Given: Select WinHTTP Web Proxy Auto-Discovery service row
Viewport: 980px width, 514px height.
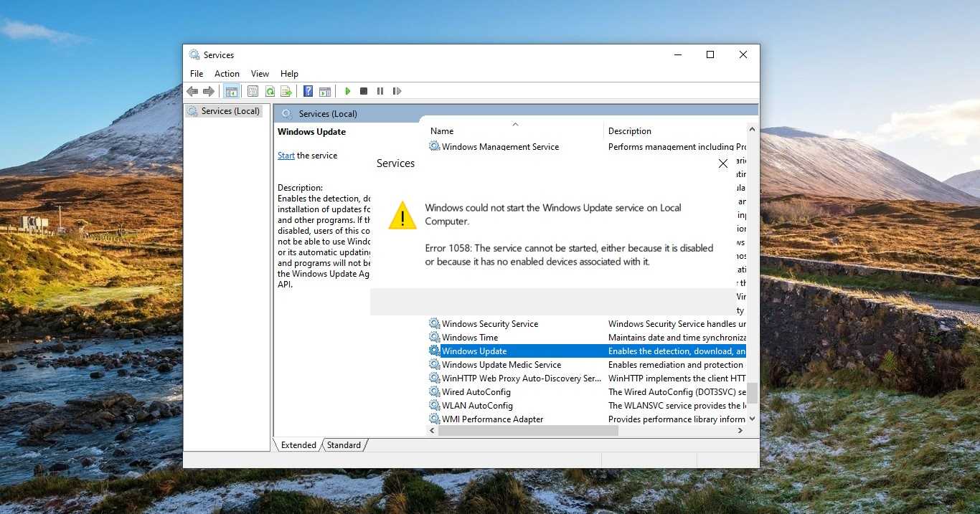Looking at the screenshot, I should coord(587,379).
